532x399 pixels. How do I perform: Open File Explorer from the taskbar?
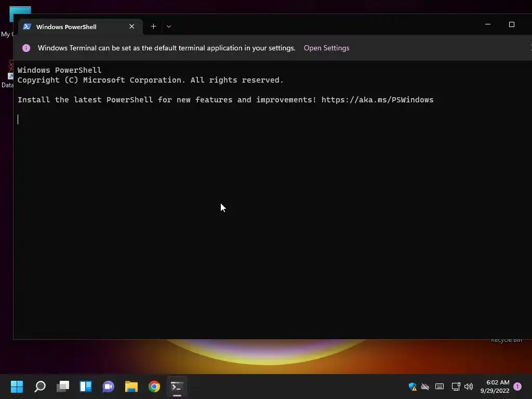(131, 387)
